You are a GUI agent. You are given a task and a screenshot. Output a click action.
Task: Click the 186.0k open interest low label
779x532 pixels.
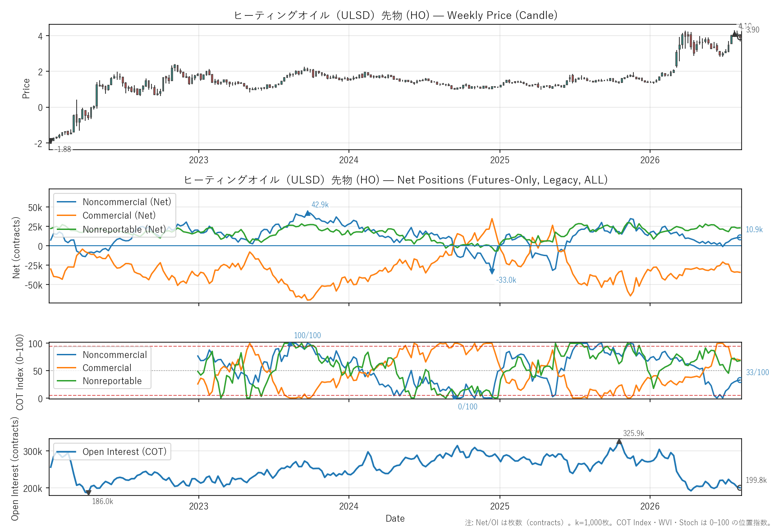[x=102, y=501]
